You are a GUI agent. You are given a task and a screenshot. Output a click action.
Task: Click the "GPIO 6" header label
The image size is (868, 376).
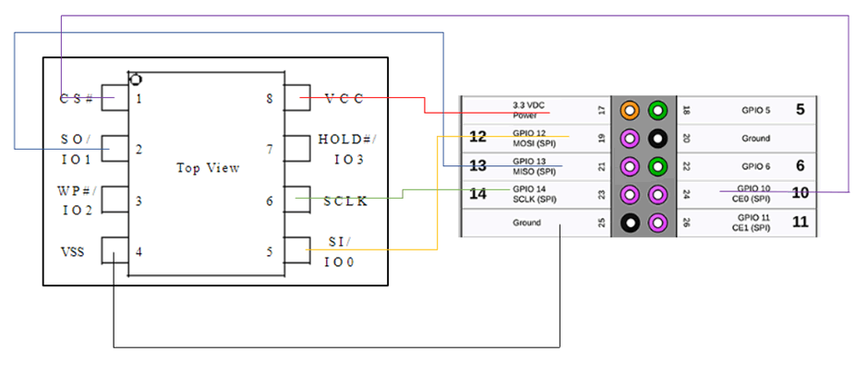pos(755,166)
